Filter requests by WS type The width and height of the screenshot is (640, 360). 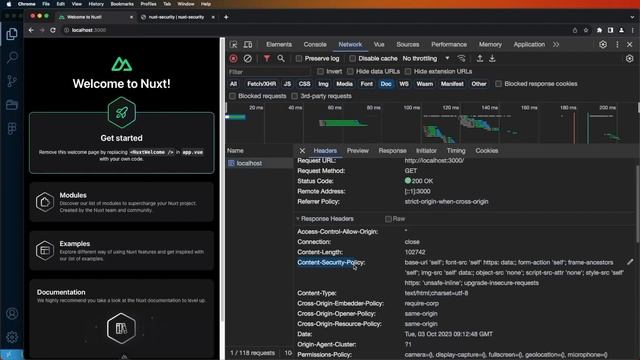(404, 84)
